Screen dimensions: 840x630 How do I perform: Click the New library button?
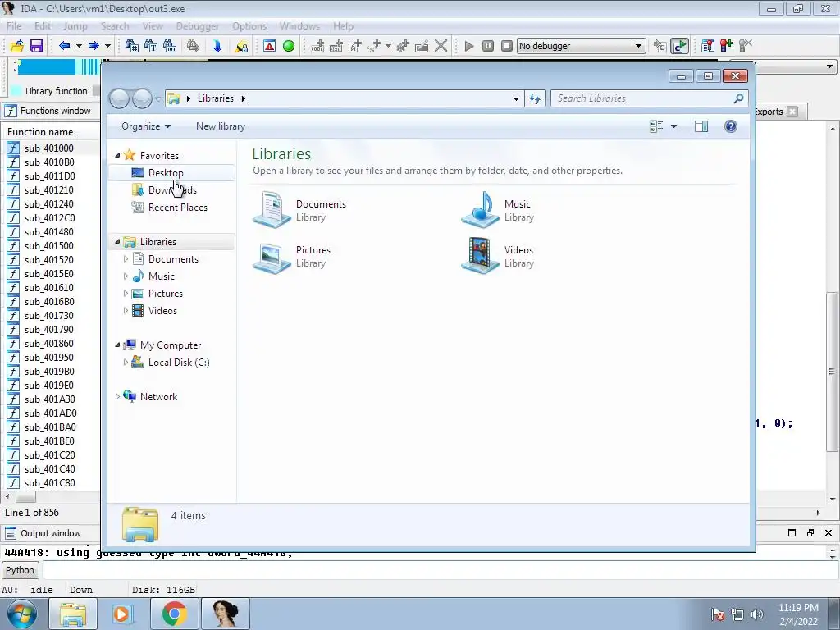coord(221,126)
